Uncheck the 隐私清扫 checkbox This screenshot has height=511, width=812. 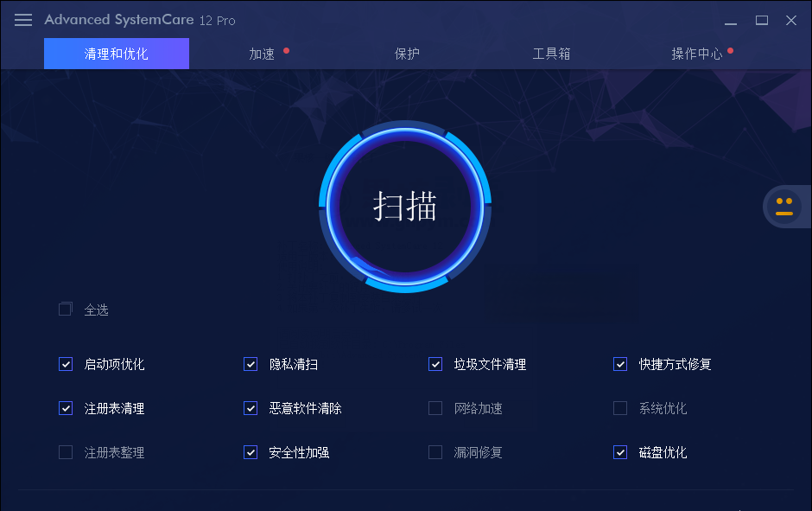[251, 364]
